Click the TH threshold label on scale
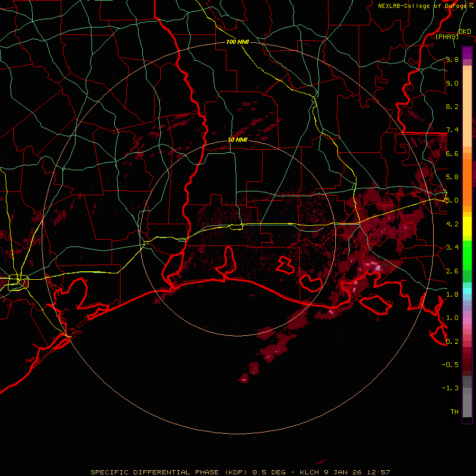The width and height of the screenshot is (476, 476). [454, 411]
